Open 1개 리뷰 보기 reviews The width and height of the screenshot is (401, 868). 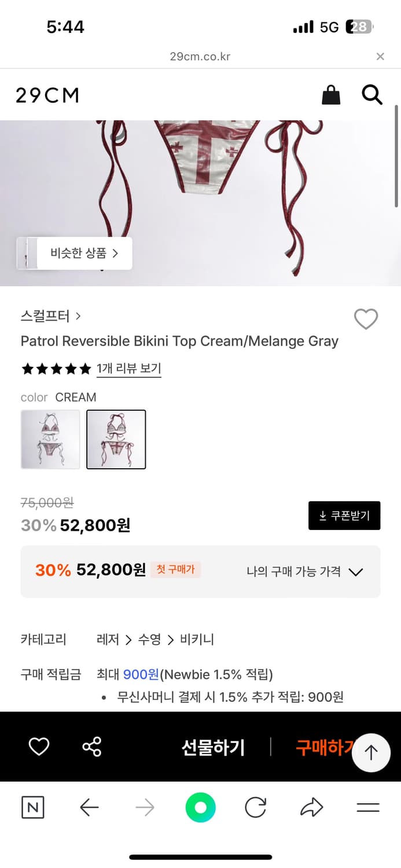point(128,368)
